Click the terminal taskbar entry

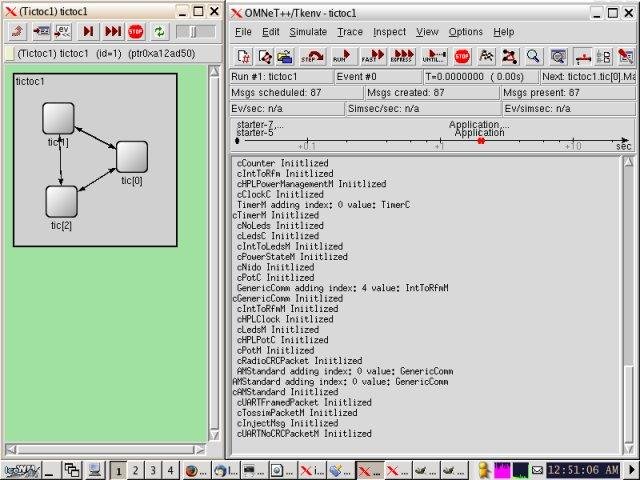tap(255, 471)
